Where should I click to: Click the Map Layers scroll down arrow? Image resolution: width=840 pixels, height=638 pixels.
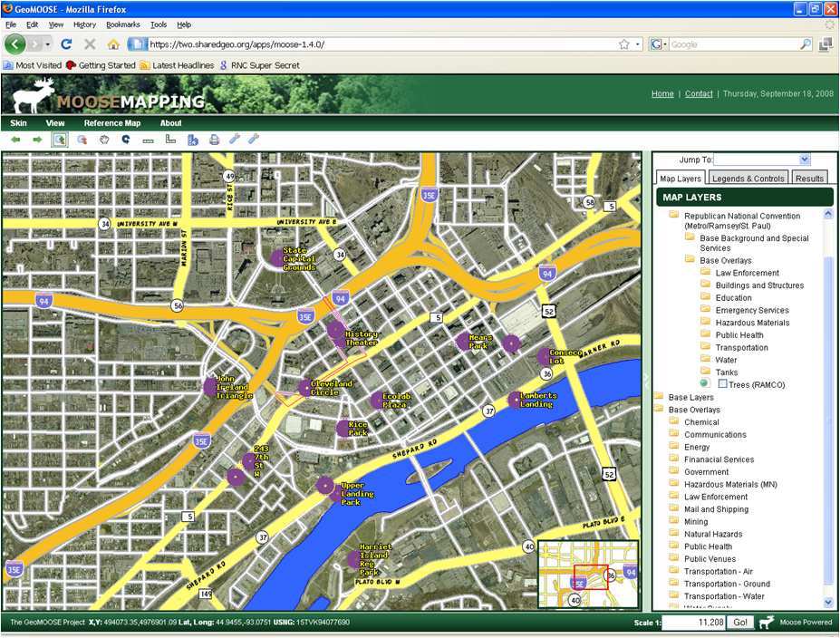click(828, 602)
